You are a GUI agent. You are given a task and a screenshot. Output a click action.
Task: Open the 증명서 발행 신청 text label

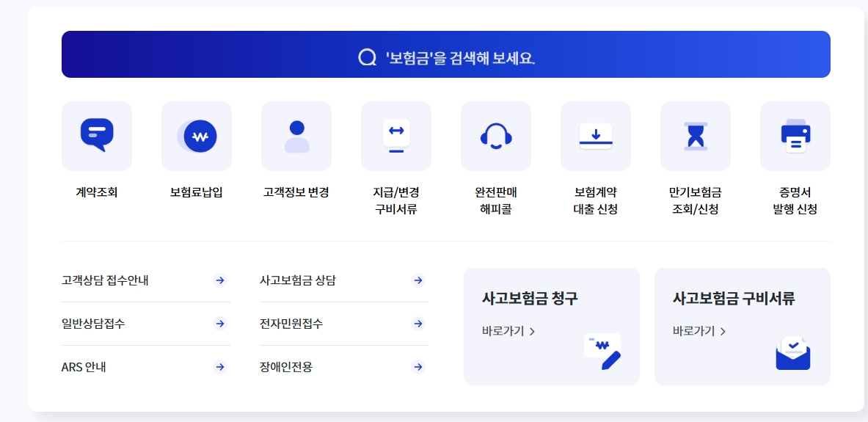click(x=795, y=201)
